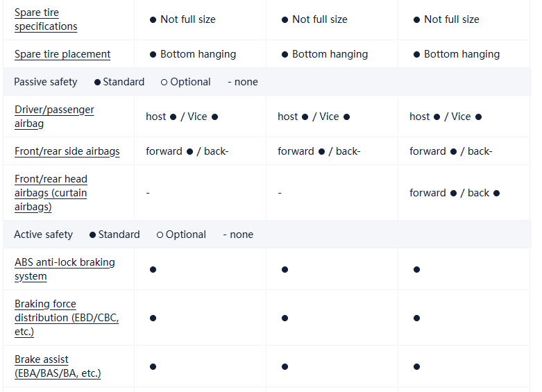The height and width of the screenshot is (392, 542).
Task: Click the Front/rear side airbags link
Action: click(x=67, y=151)
